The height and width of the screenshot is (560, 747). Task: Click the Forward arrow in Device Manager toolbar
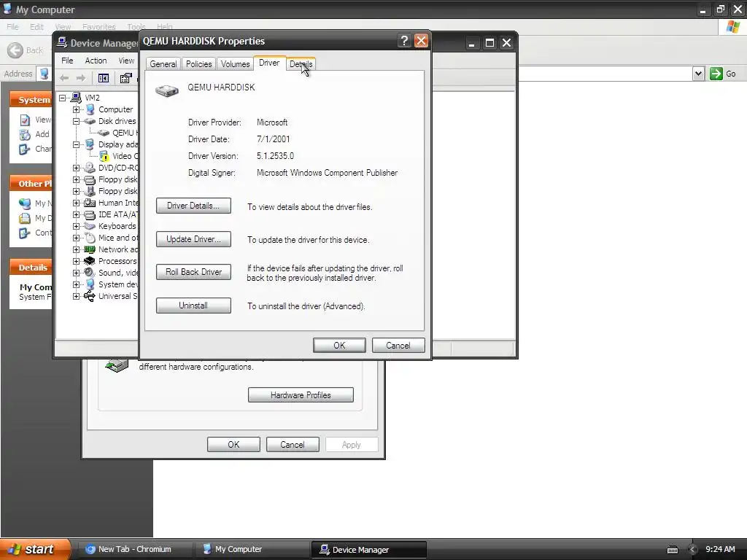click(81, 78)
